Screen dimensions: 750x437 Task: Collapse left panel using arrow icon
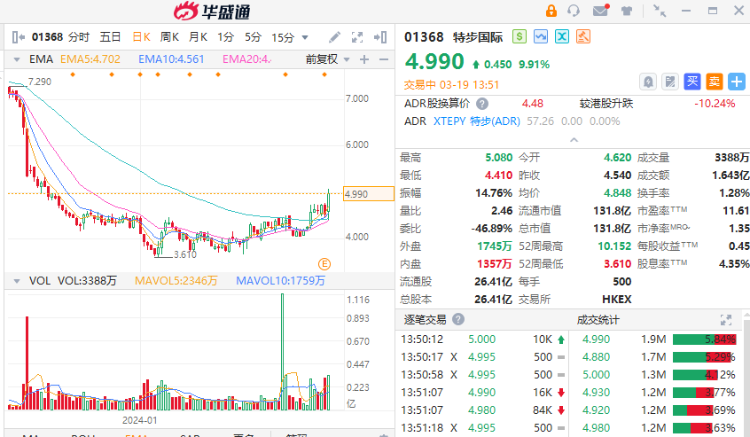(x=19, y=37)
